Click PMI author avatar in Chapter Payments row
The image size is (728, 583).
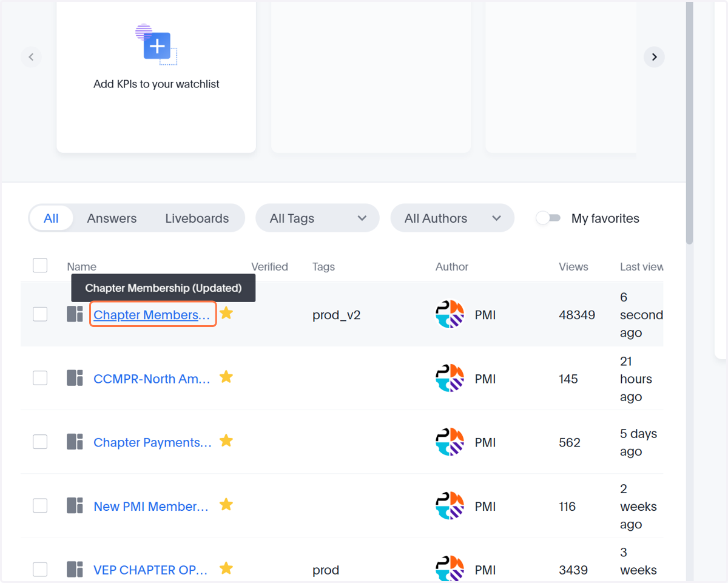pos(450,442)
